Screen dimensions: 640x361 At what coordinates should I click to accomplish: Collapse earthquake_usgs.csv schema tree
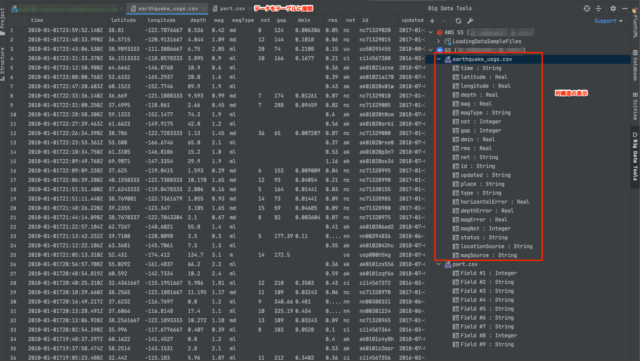pos(439,59)
